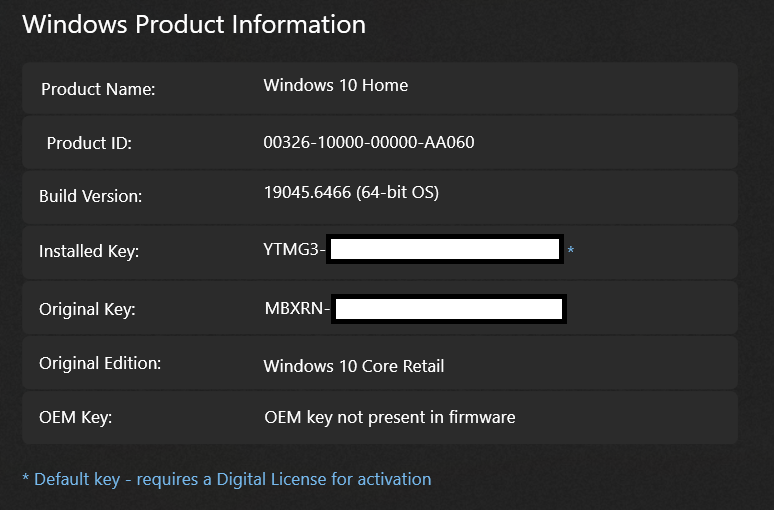Click the redacted installed key box
This screenshot has width=774, height=510.
tap(445, 249)
